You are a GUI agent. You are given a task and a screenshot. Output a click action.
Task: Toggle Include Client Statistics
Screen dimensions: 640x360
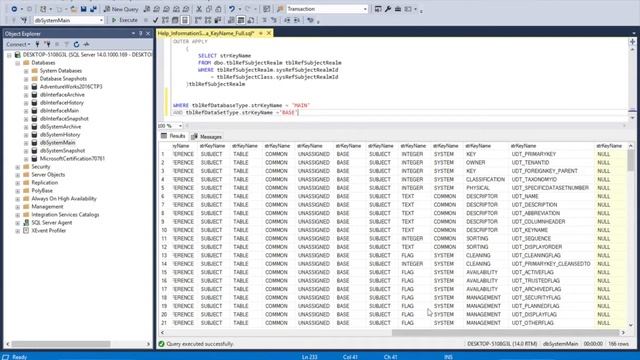[218, 20]
